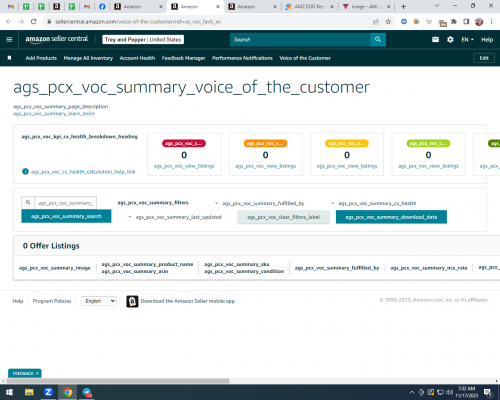Image resolution: width=500 pixels, height=400 pixels.
Task: Click the ags_pcx_voc_summary search input box
Action: tap(66, 203)
